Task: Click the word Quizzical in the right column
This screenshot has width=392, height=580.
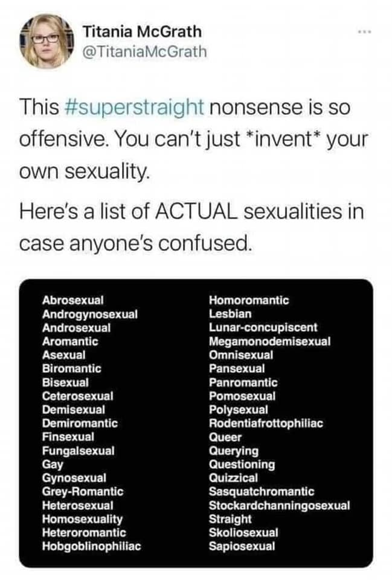Action: pyautogui.click(x=233, y=478)
